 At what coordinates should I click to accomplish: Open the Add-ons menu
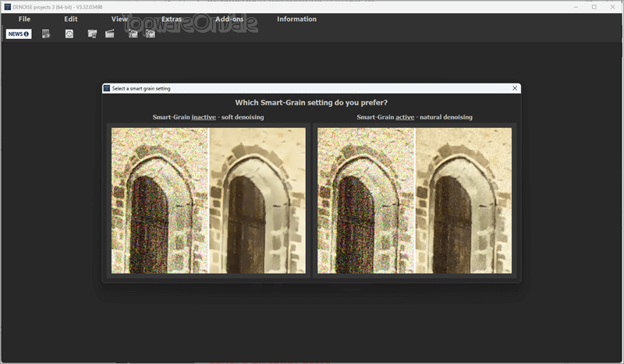229,19
